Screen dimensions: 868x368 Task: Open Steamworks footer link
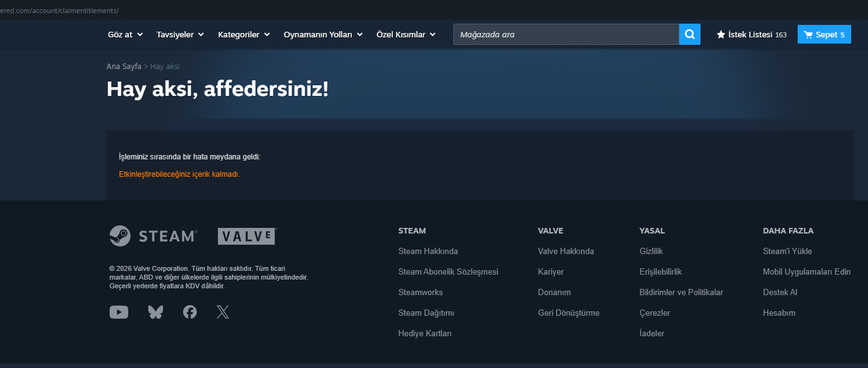(420, 292)
